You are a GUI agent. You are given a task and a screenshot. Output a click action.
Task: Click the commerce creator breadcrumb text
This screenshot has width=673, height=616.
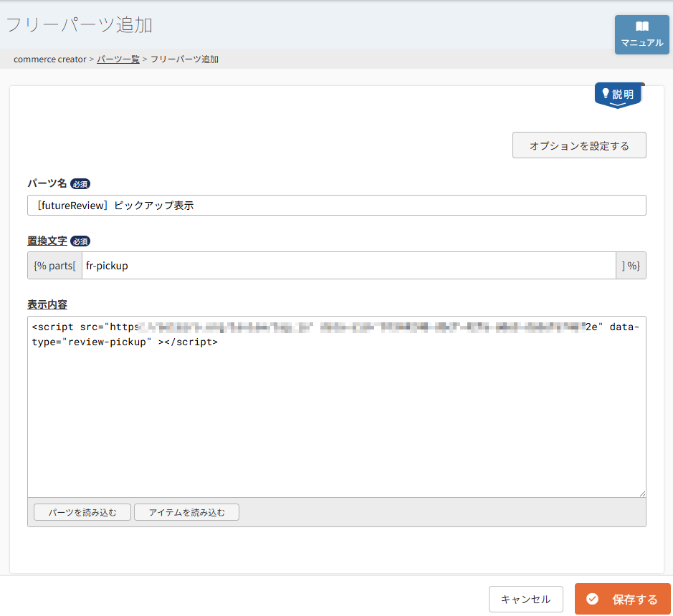point(49,59)
